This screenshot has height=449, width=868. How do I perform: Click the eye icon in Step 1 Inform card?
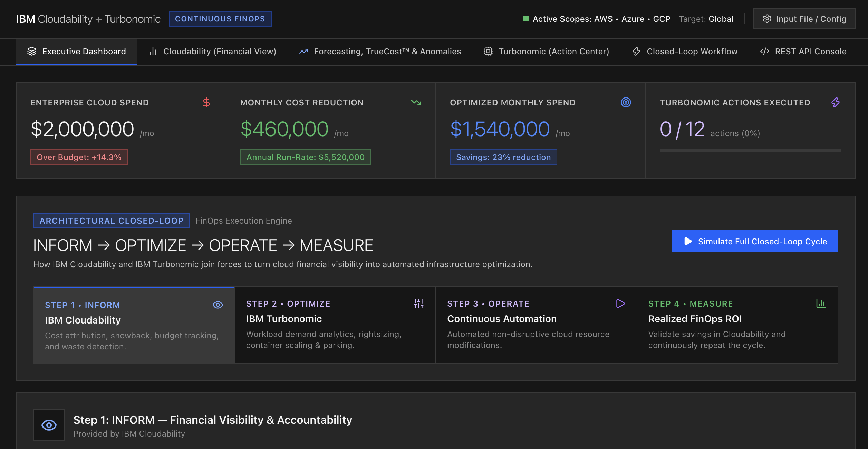pos(218,305)
